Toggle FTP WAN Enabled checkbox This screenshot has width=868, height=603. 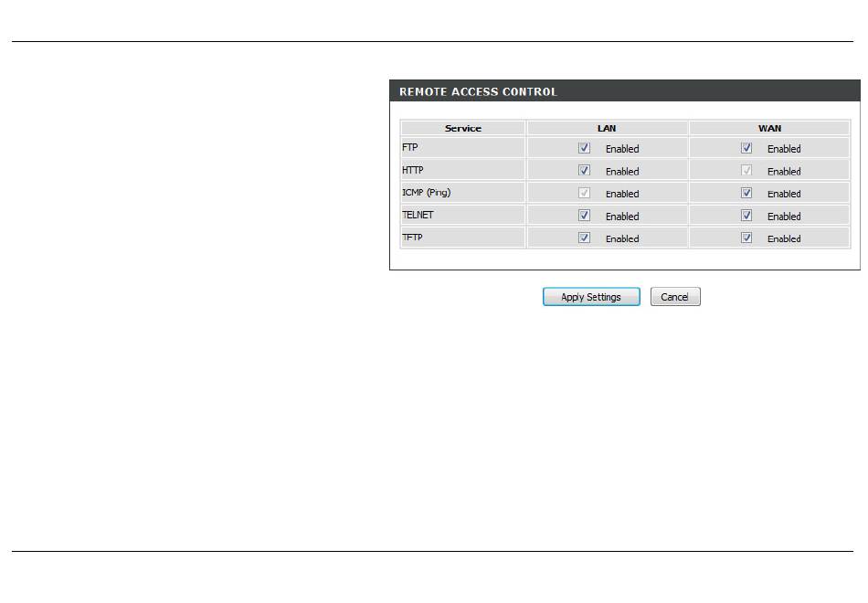746,148
